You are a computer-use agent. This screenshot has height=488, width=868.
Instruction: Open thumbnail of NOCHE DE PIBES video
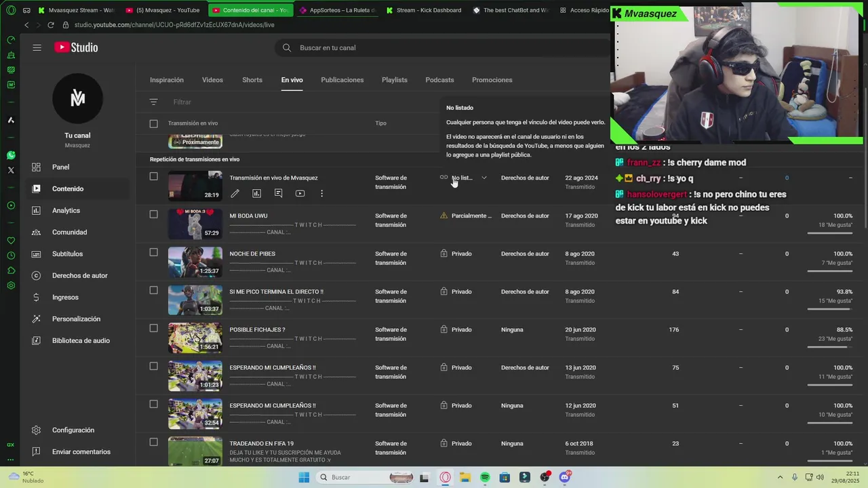pyautogui.click(x=195, y=262)
